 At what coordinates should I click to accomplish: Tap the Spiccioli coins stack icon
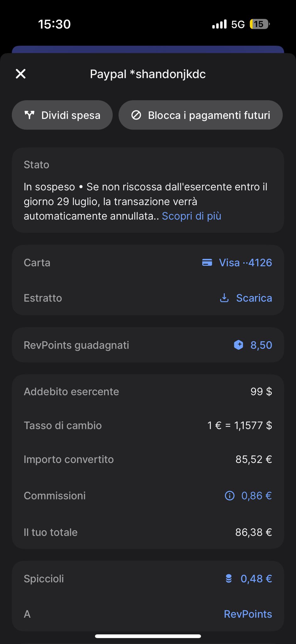tap(229, 579)
